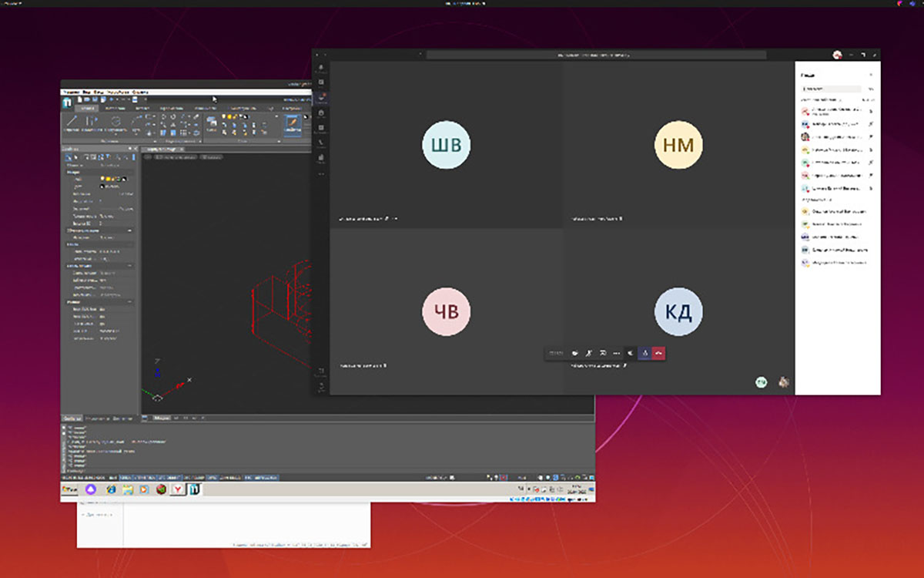
Task: Select the НМ participant avatar
Action: point(678,145)
